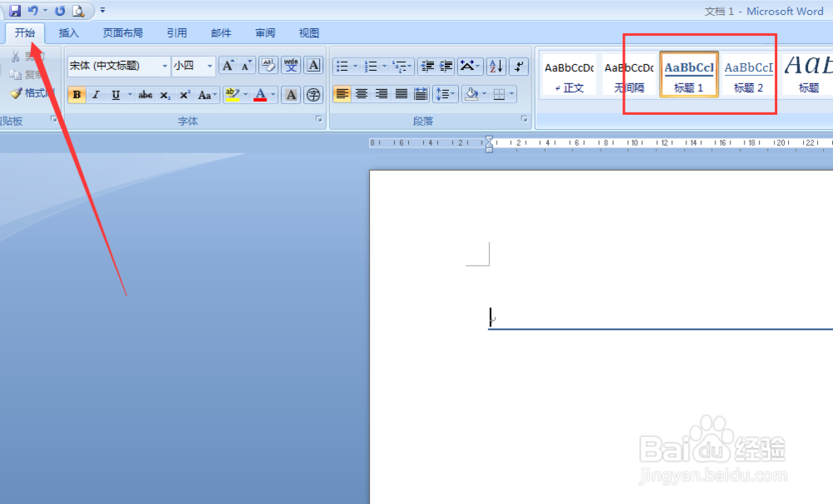Click the Undo arrow icon
This screenshot has height=504, width=833.
click(x=33, y=11)
